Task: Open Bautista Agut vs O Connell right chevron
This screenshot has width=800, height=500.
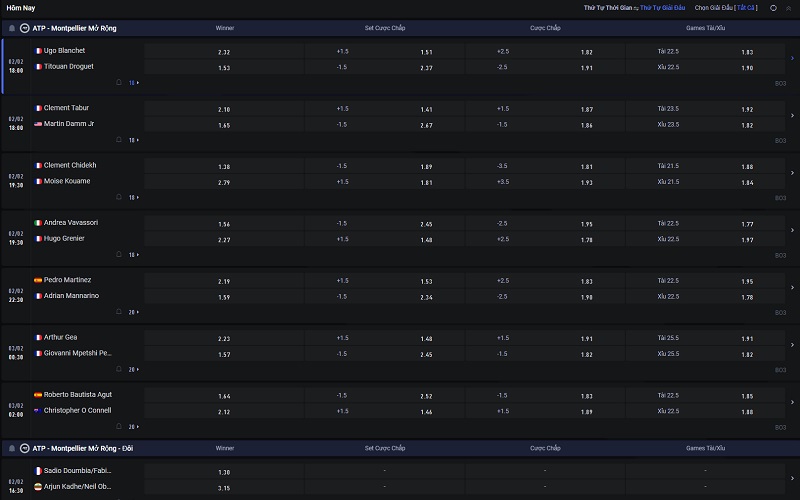Action: pyautogui.click(x=792, y=403)
